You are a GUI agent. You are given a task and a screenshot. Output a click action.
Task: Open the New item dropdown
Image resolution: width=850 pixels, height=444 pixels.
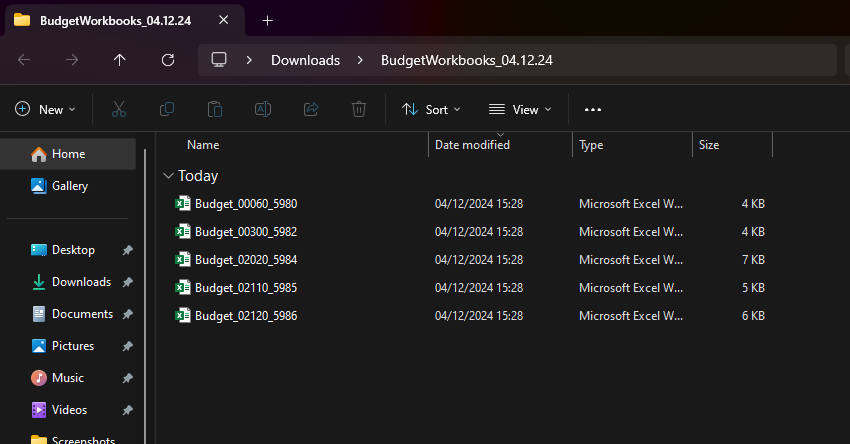click(x=45, y=109)
